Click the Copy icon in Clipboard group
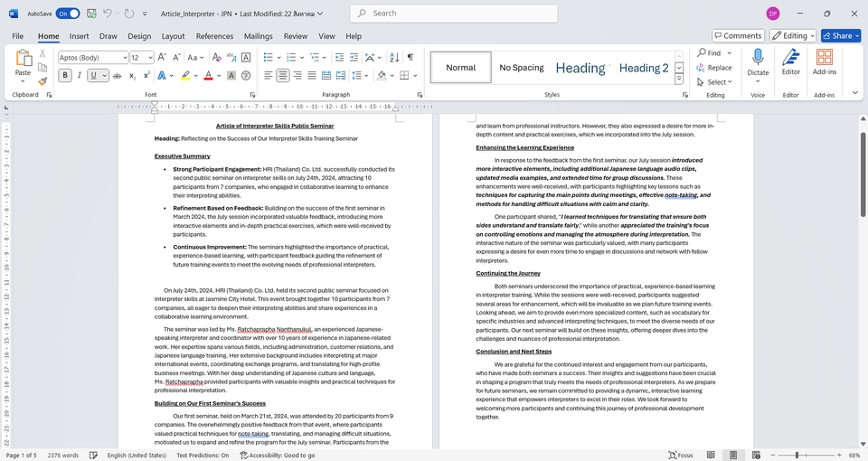 point(42,68)
